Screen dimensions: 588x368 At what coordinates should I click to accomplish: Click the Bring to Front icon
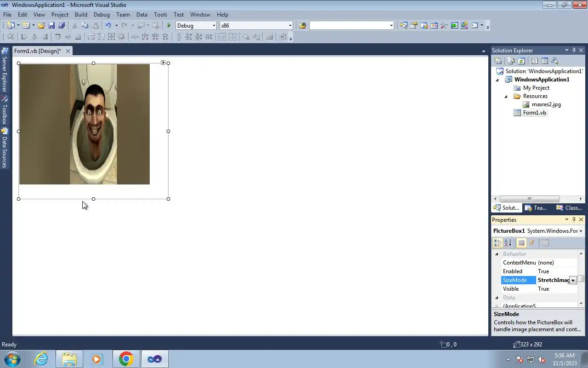246,37
